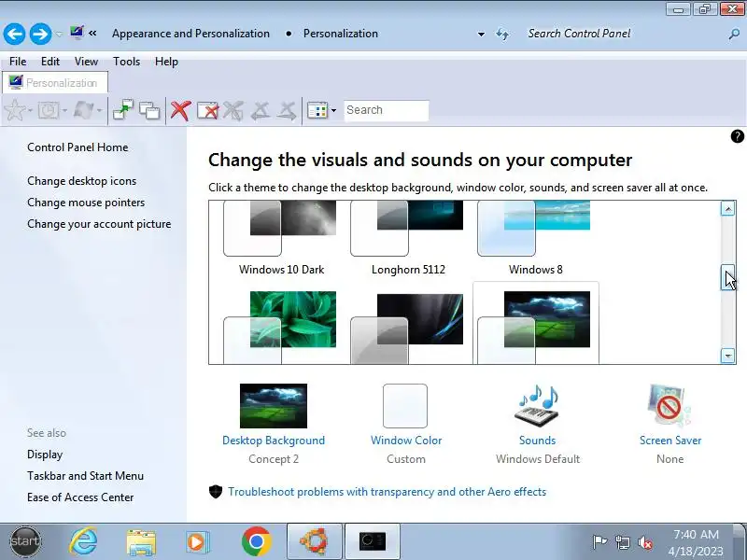The image size is (747, 560).
Task: Click the toolbar Search field
Action: (x=387, y=110)
